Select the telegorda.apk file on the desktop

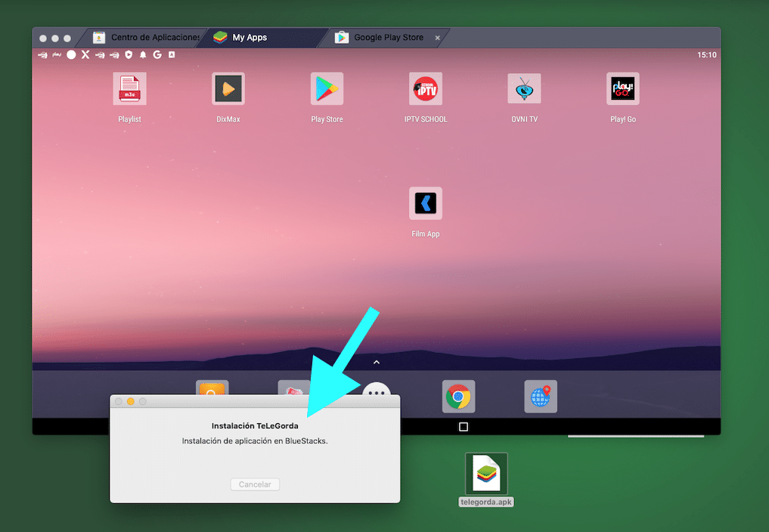(x=486, y=472)
